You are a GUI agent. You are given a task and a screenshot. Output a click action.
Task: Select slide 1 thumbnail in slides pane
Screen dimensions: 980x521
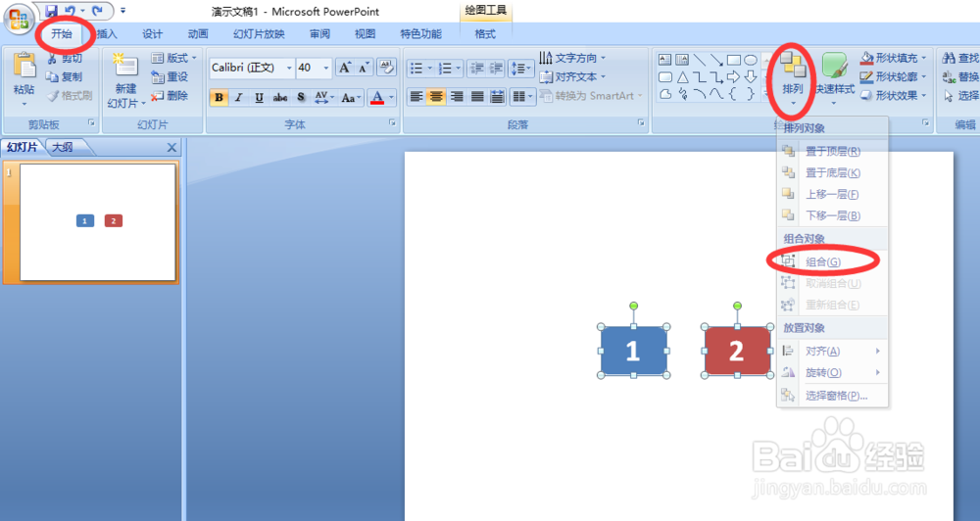pos(97,221)
